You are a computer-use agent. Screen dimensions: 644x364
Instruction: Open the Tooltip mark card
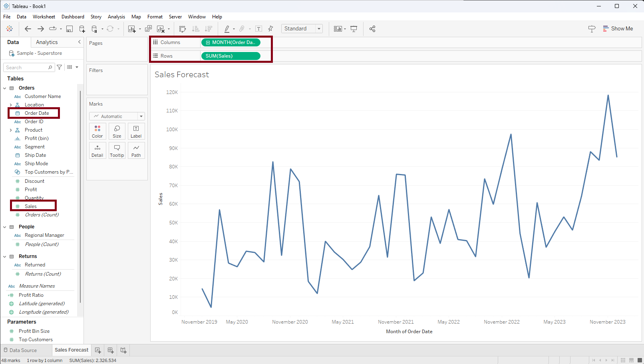(x=117, y=150)
